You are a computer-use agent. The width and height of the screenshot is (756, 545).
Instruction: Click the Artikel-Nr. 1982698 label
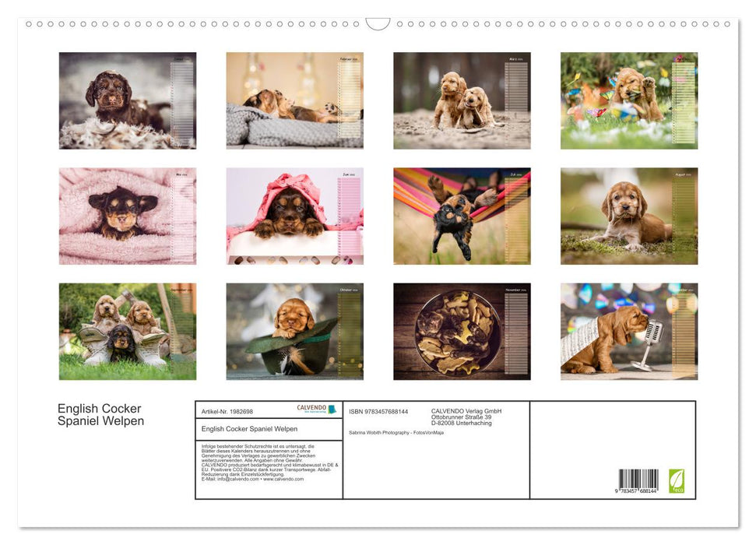[227, 411]
